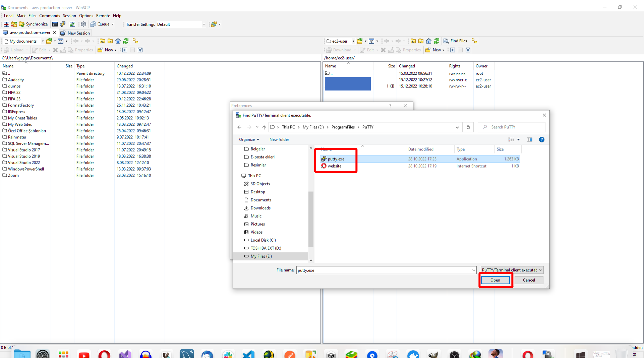Click the file dialog refresh button
Viewport: 644px width, 362px height.
468,127
